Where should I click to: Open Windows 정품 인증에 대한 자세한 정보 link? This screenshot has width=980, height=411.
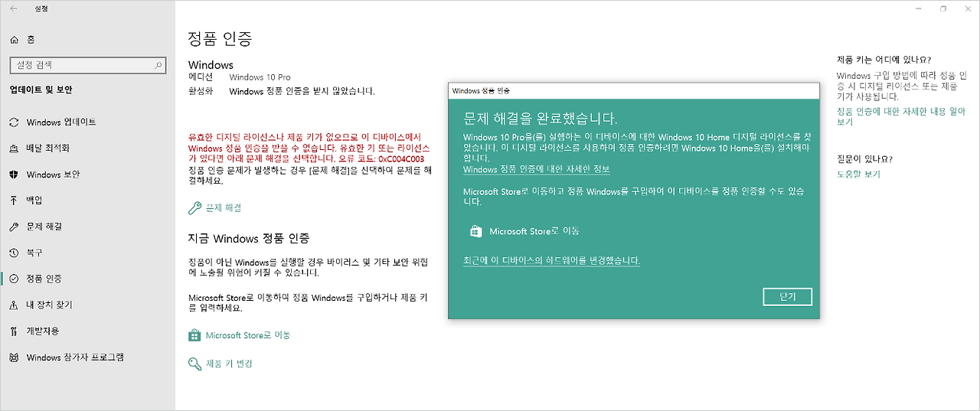[x=537, y=169]
